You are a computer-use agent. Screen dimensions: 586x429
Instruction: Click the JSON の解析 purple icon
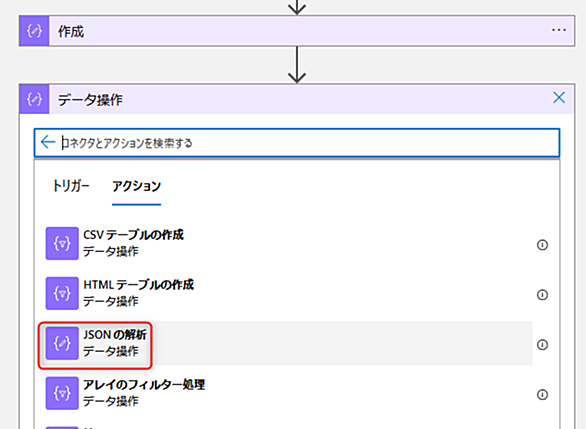tap(62, 343)
